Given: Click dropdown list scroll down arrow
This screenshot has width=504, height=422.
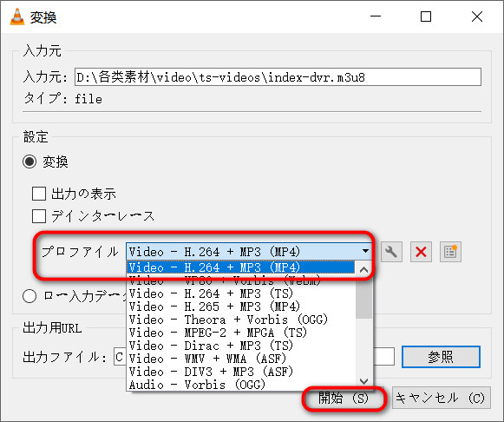Looking at the screenshot, I should (x=363, y=382).
